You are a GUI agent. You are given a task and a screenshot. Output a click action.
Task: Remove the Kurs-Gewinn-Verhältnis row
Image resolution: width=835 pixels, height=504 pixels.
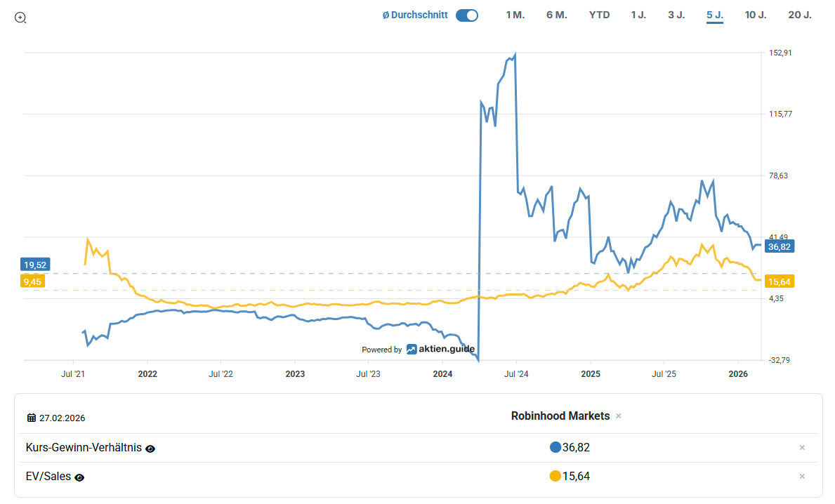(802, 448)
